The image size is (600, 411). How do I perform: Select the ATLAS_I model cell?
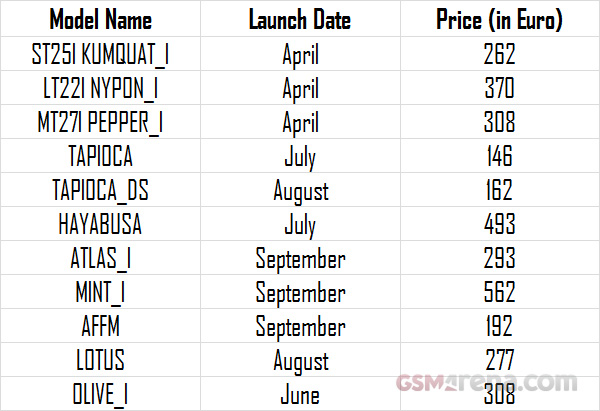100,258
